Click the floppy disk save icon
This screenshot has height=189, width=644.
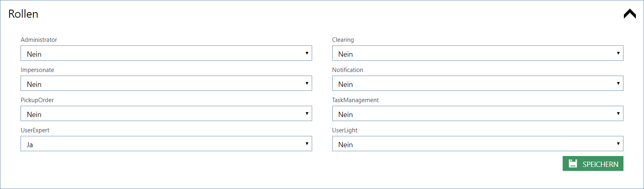573,163
